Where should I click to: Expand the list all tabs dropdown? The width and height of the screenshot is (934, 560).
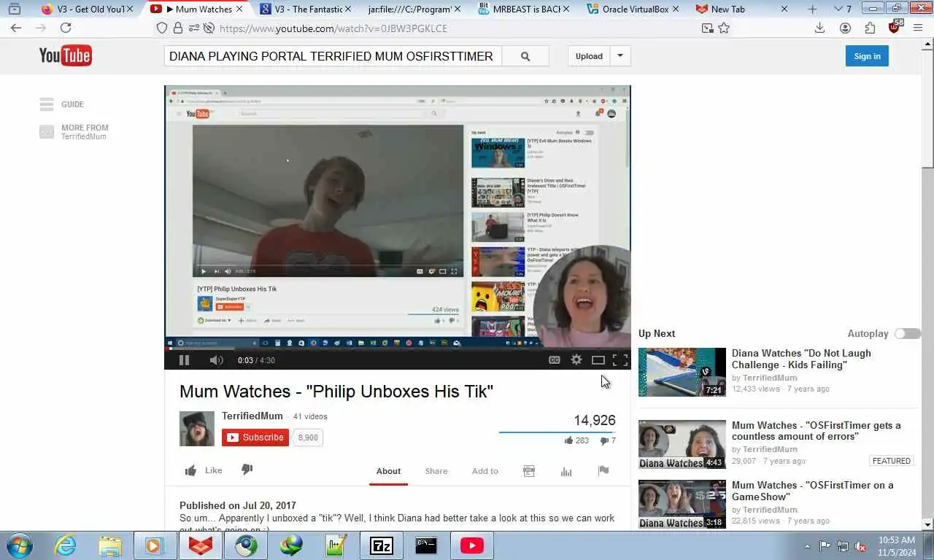click(838, 9)
